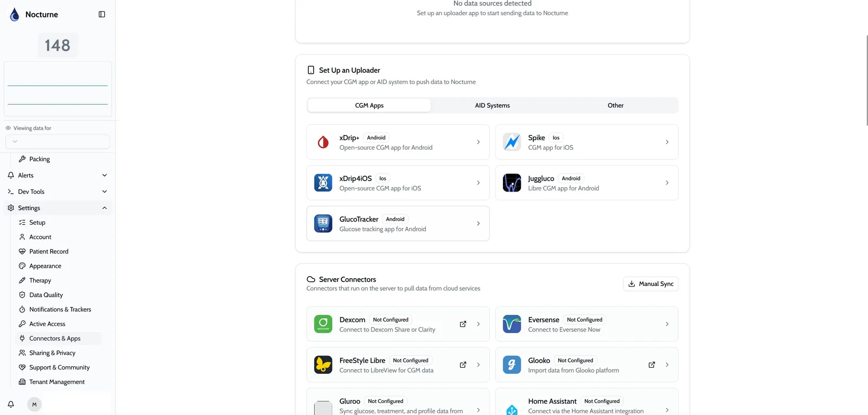Viewport: 868px width, 415px height.
Task: Expand the Alerts section chevron
Action: [x=105, y=175]
